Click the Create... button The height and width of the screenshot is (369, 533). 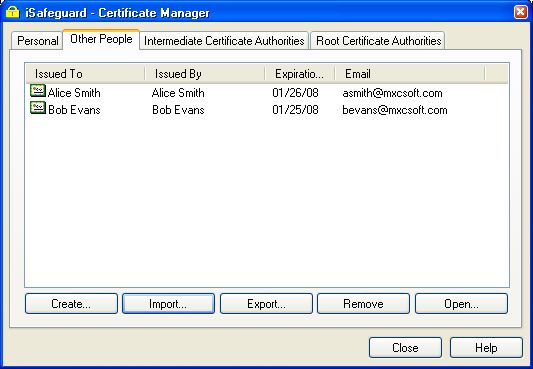pyautogui.click(x=71, y=304)
